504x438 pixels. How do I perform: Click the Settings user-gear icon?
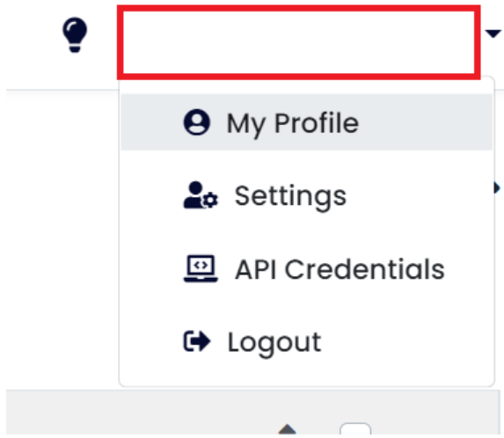click(201, 195)
